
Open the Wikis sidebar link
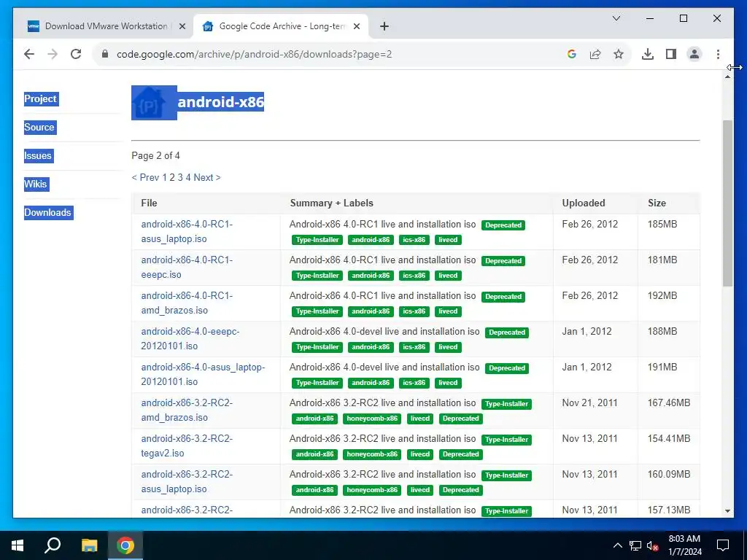coord(36,184)
